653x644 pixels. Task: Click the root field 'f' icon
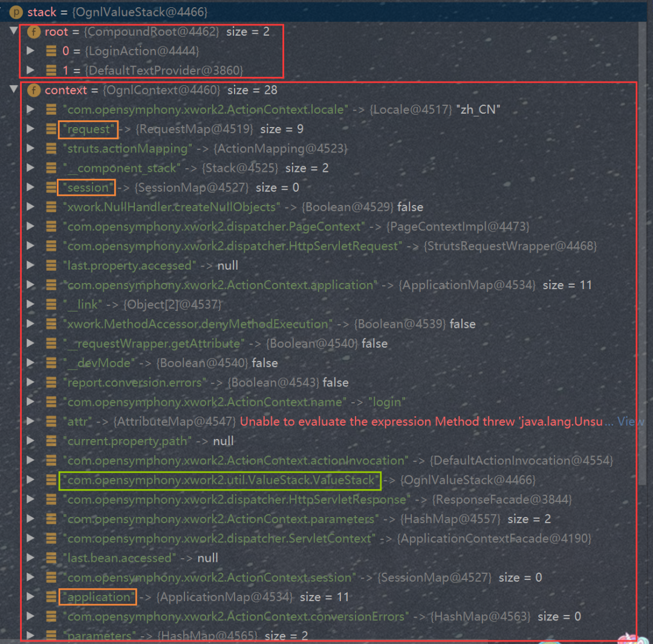34,31
